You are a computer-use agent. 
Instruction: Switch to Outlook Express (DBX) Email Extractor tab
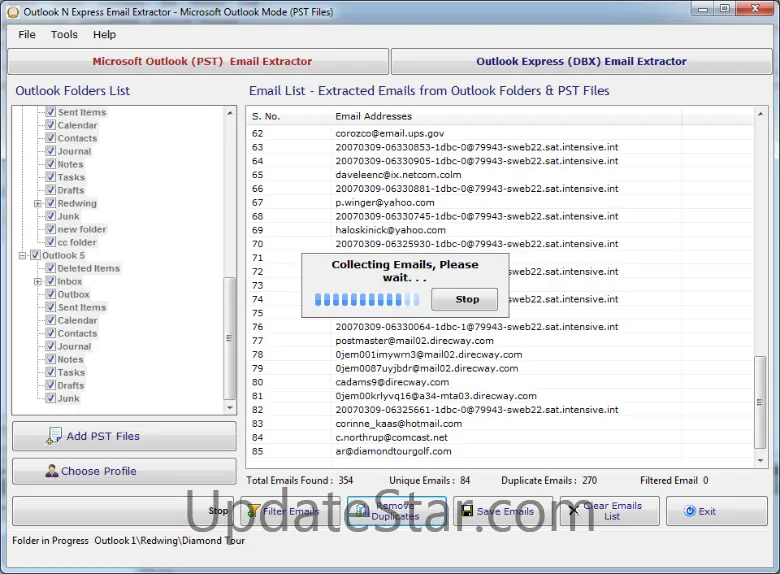tap(582, 61)
